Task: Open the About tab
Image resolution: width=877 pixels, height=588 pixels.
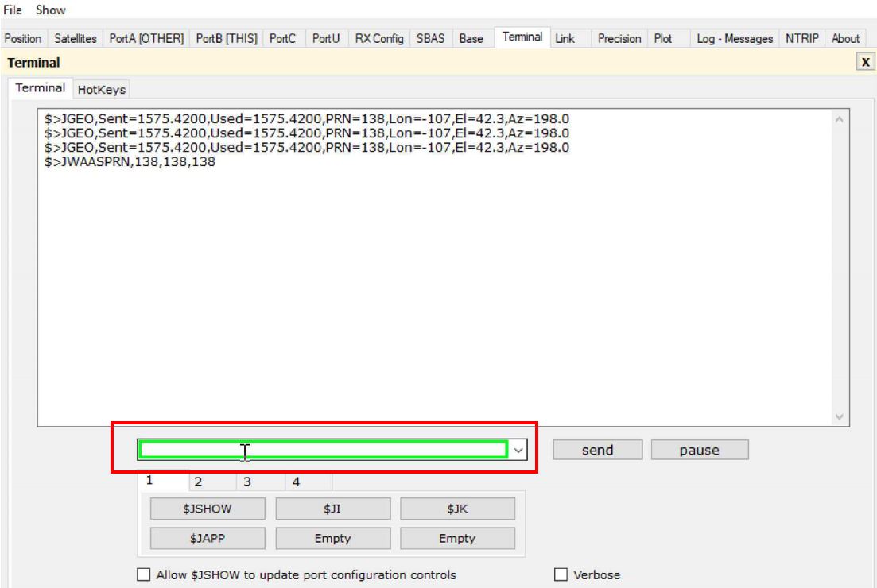Action: click(x=846, y=39)
